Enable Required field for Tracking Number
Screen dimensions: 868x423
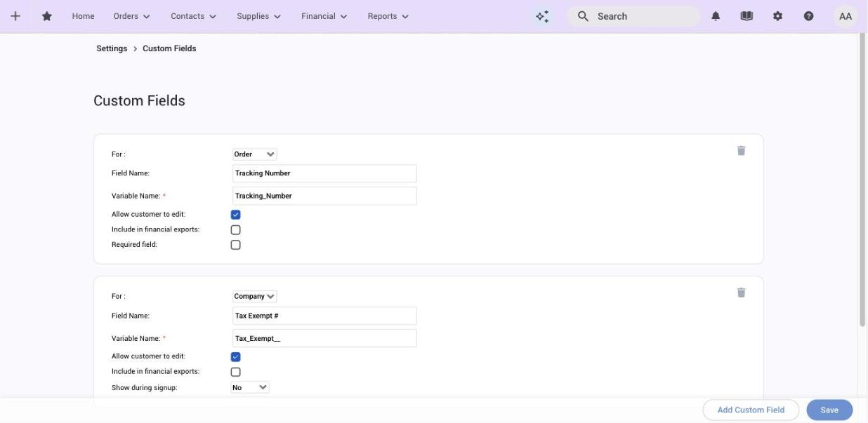(x=235, y=245)
